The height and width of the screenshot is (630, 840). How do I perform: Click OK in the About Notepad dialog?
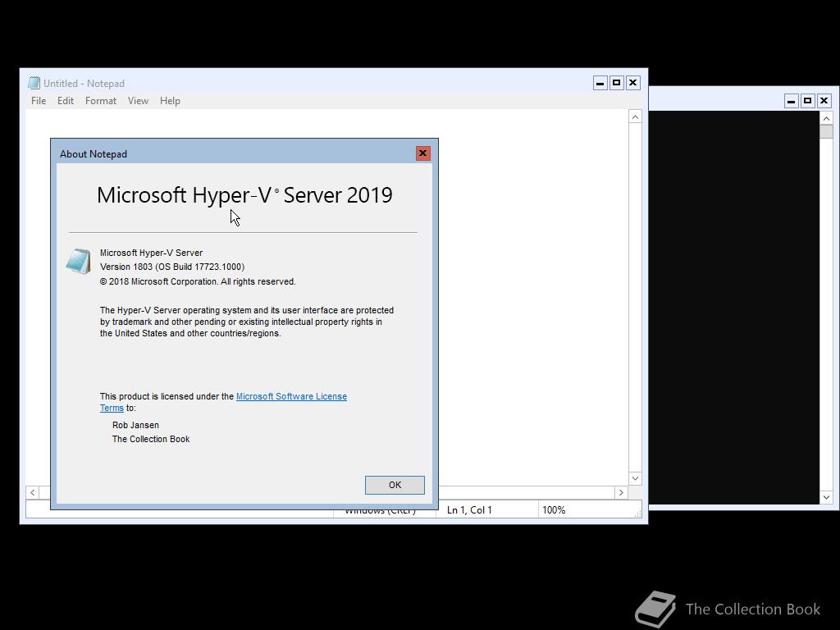coord(395,485)
